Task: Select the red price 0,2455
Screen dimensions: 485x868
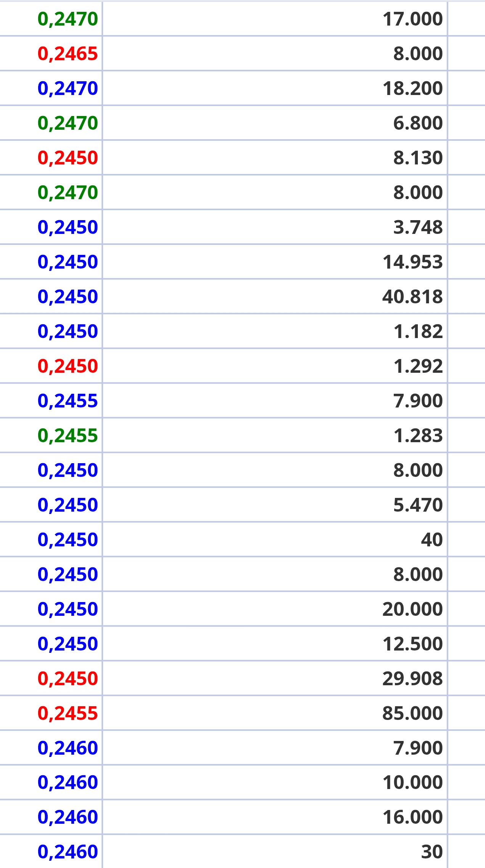Action: [x=68, y=713]
